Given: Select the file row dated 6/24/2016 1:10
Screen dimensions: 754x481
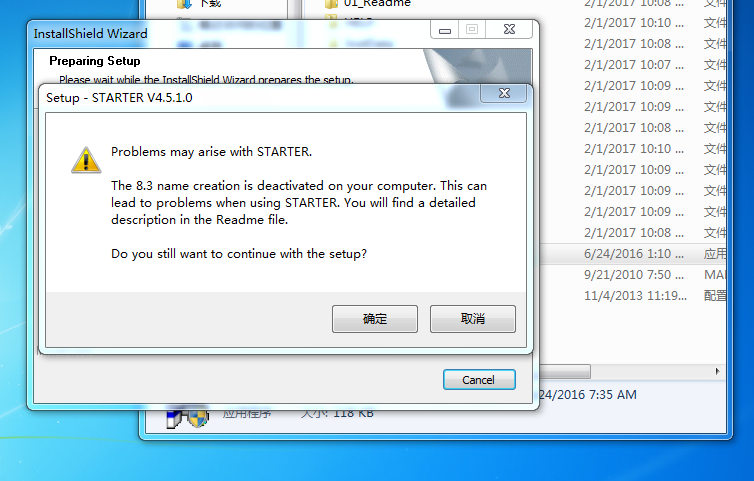Looking at the screenshot, I should tap(632, 253).
